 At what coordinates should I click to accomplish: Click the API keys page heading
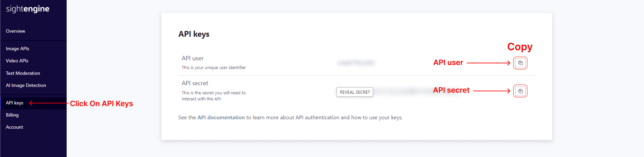tap(194, 34)
